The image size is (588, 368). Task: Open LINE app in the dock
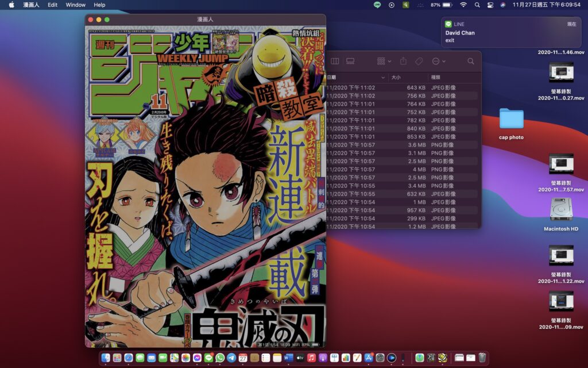pos(208,358)
